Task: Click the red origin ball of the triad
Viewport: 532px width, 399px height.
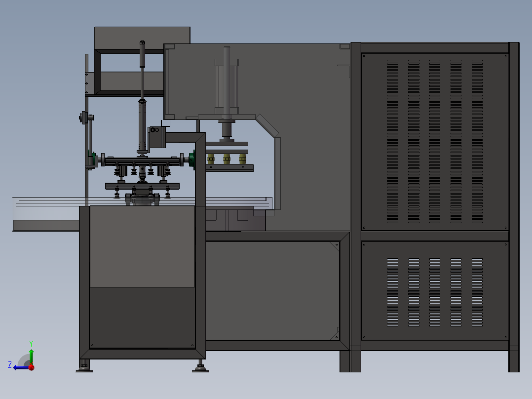Action: [32, 367]
